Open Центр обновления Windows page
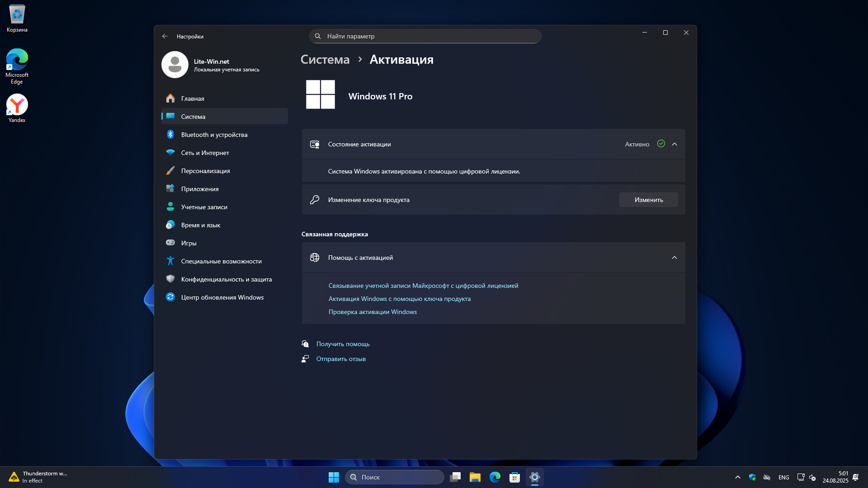 click(x=222, y=297)
